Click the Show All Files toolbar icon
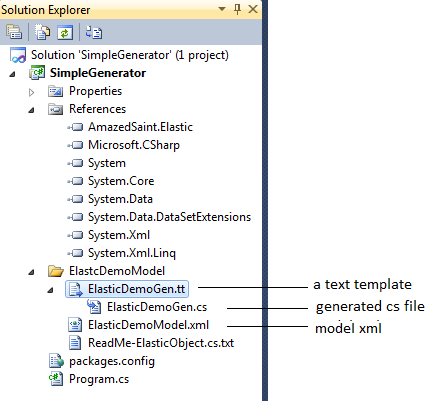Image resolution: width=434 pixels, height=401 pixels. point(42,32)
